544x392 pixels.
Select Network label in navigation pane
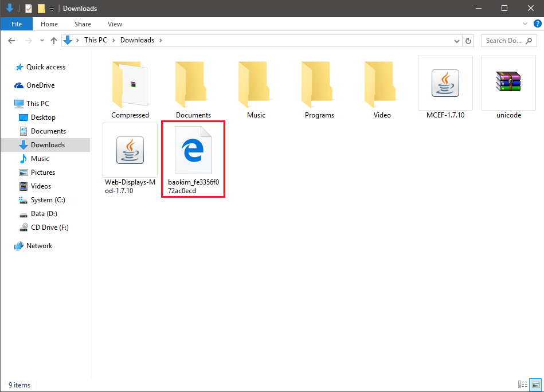coord(39,246)
